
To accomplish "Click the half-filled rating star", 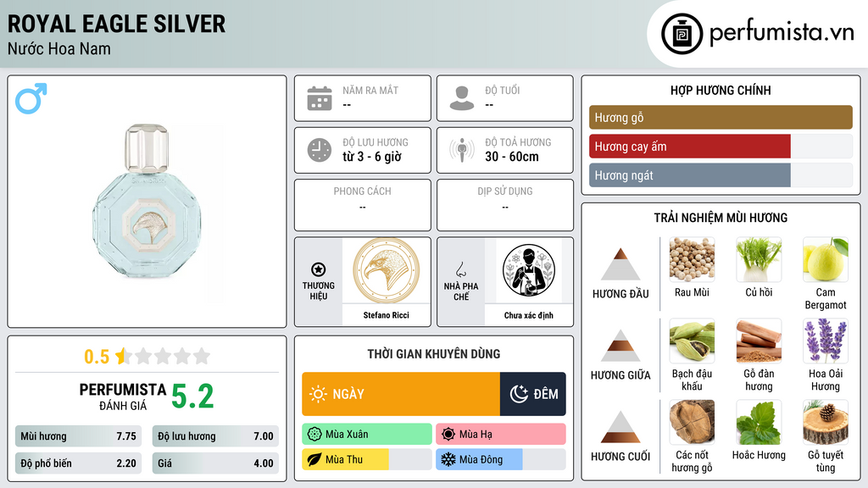I will [x=122, y=356].
